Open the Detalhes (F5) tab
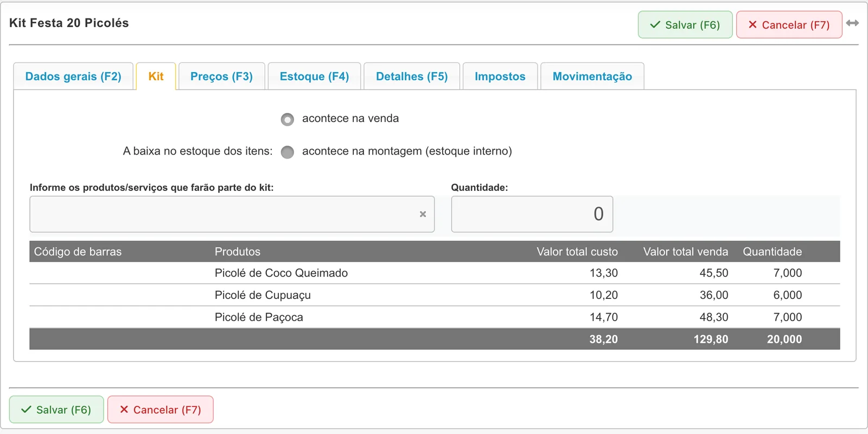 click(412, 76)
